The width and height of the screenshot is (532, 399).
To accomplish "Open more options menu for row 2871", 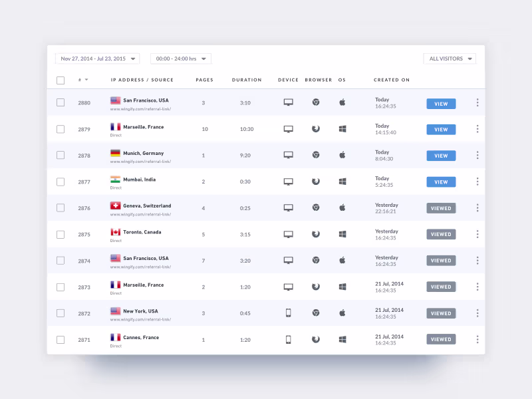I will click(x=477, y=339).
